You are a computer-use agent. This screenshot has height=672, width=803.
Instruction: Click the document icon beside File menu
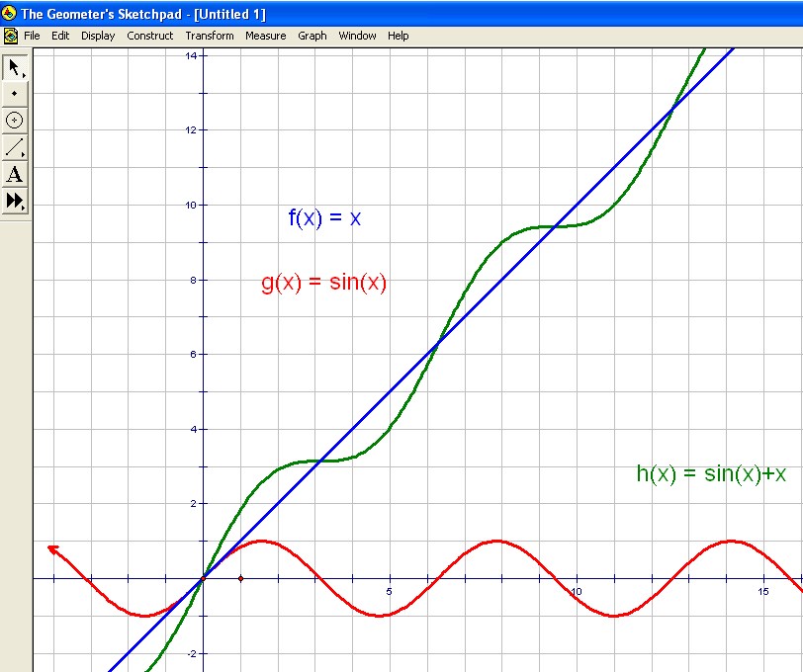tap(11, 36)
